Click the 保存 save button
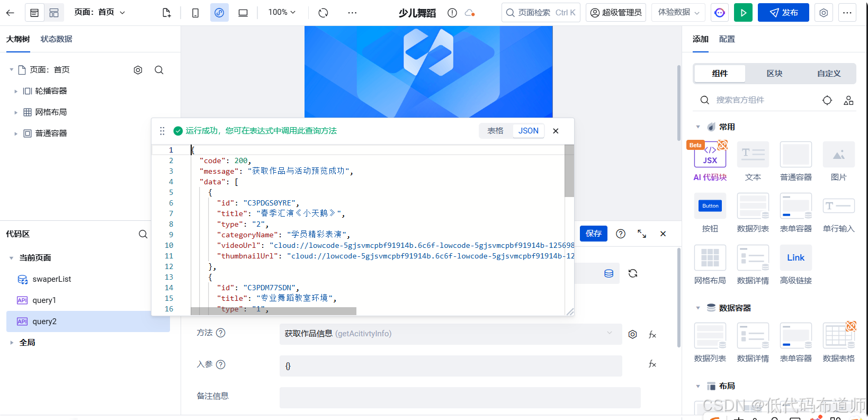Screen dimensions: 868x420 pyautogui.click(x=594, y=234)
